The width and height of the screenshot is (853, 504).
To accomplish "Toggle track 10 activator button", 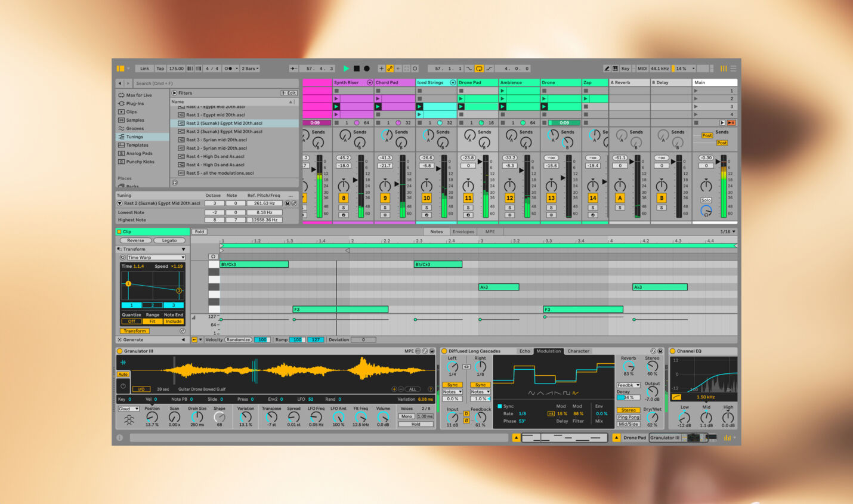I will click(427, 198).
